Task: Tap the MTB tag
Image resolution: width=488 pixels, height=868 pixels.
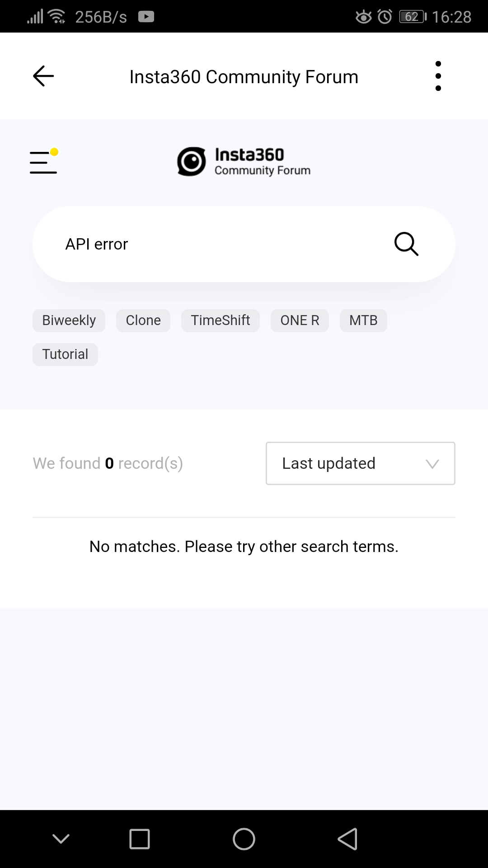Action: coord(363,321)
